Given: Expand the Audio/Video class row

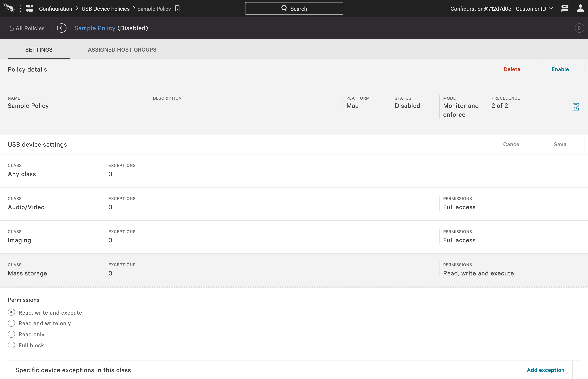Looking at the screenshot, I should point(26,207).
